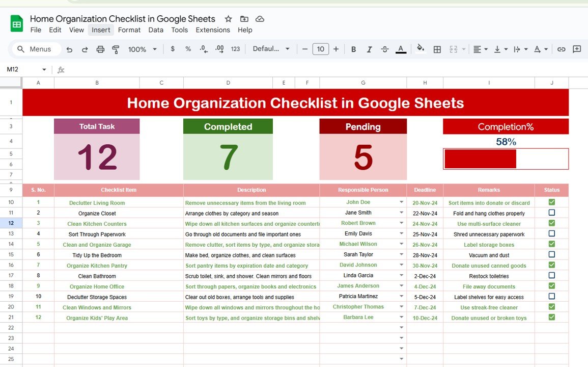This screenshot has width=588, height=367.
Task: Click the Print icon
Action: [100, 49]
